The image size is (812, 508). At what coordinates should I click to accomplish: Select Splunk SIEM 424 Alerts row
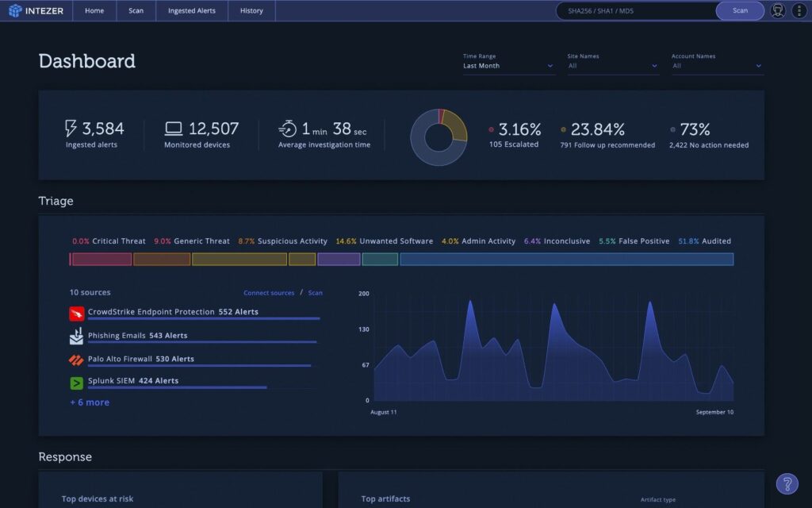133,380
